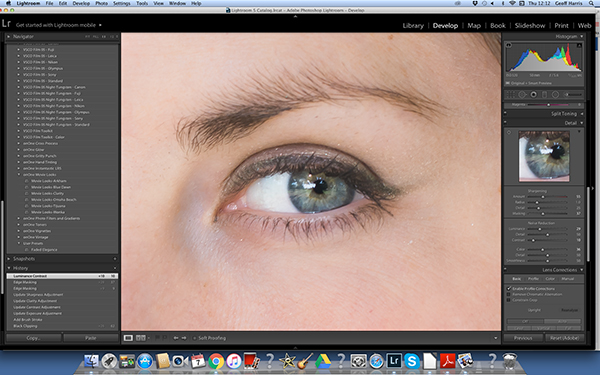The height and width of the screenshot is (375, 600).
Task: Adjust the Magenta split toning slider
Action: (x=548, y=104)
